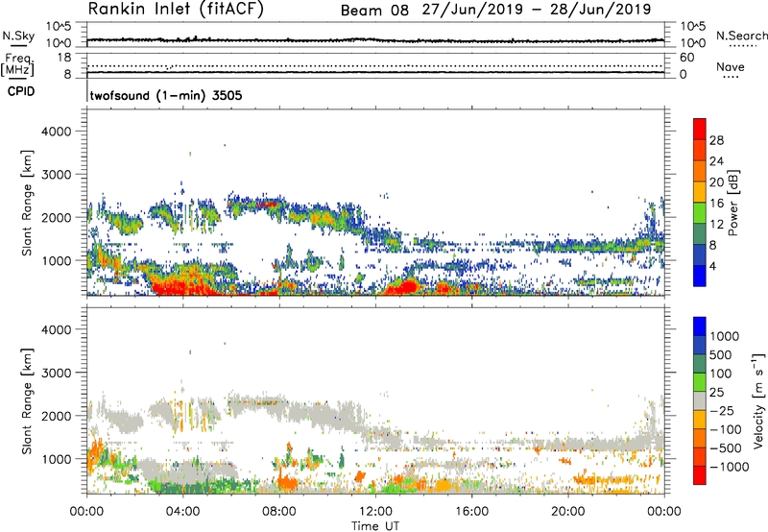Click the 'Velocity [m s-1]' colorbar title
Viewport: 768px width, 532px height.
point(759,400)
